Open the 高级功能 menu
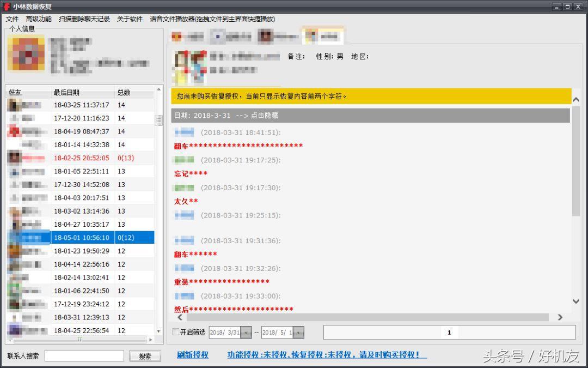The width and height of the screenshot is (588, 368). [x=38, y=18]
